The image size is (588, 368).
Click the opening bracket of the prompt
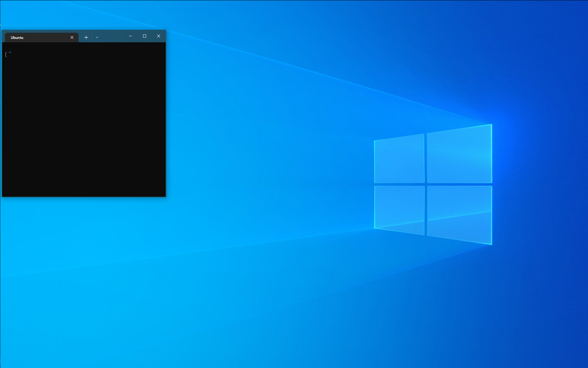pos(6,55)
